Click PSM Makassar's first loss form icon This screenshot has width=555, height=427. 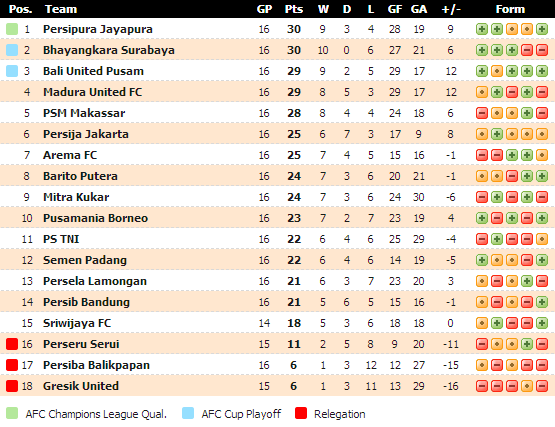(x=482, y=113)
